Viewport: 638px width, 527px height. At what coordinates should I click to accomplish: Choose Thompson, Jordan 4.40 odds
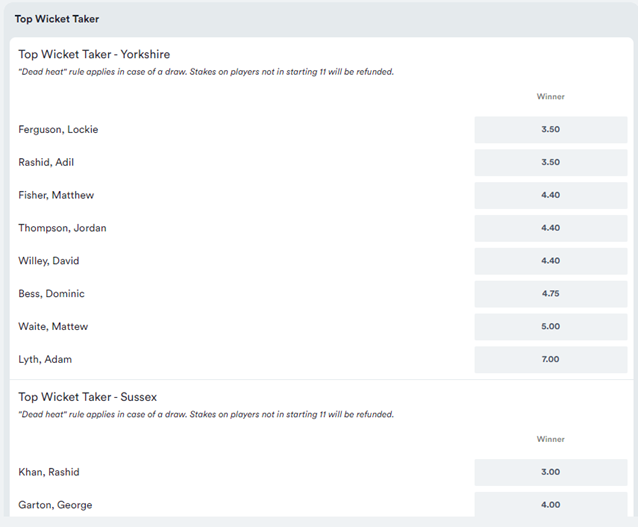tap(551, 228)
